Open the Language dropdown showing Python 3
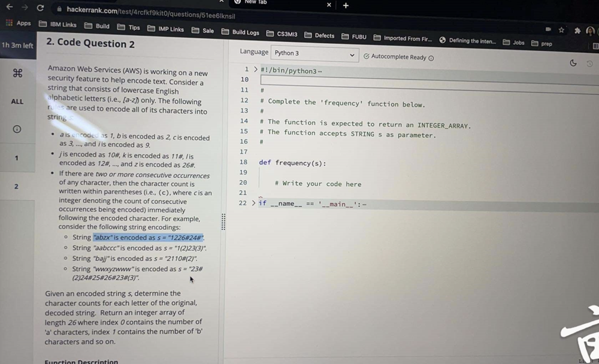The height and width of the screenshot is (364, 599). (x=314, y=54)
